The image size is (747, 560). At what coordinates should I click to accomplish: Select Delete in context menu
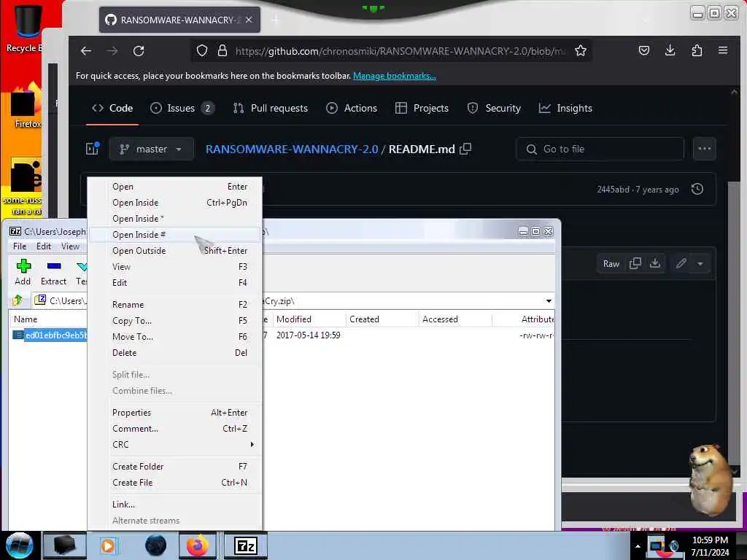point(175,353)
